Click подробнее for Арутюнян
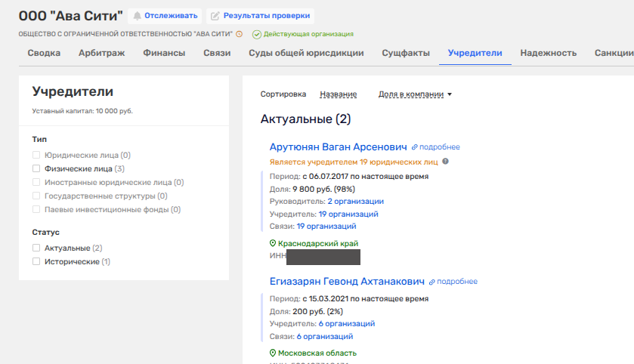 440,147
